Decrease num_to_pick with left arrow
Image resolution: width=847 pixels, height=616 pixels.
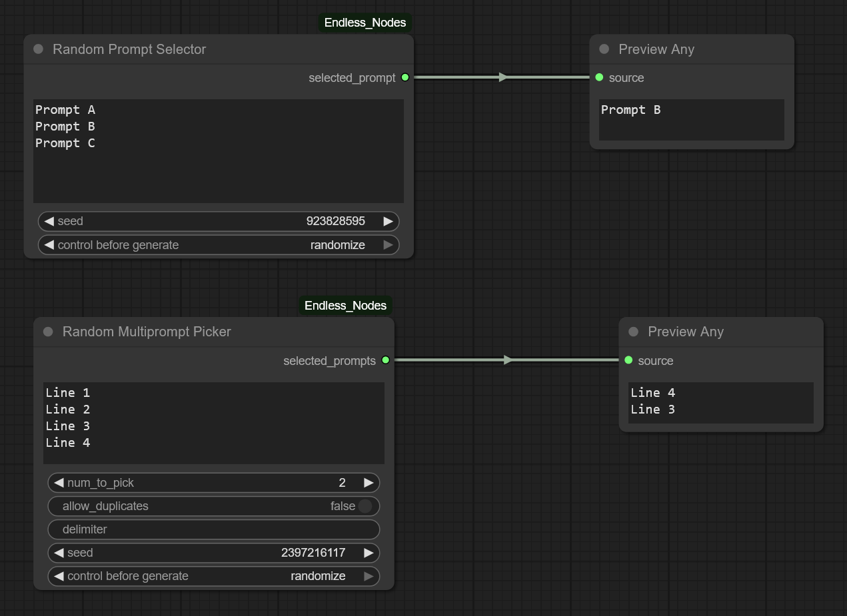coord(59,483)
